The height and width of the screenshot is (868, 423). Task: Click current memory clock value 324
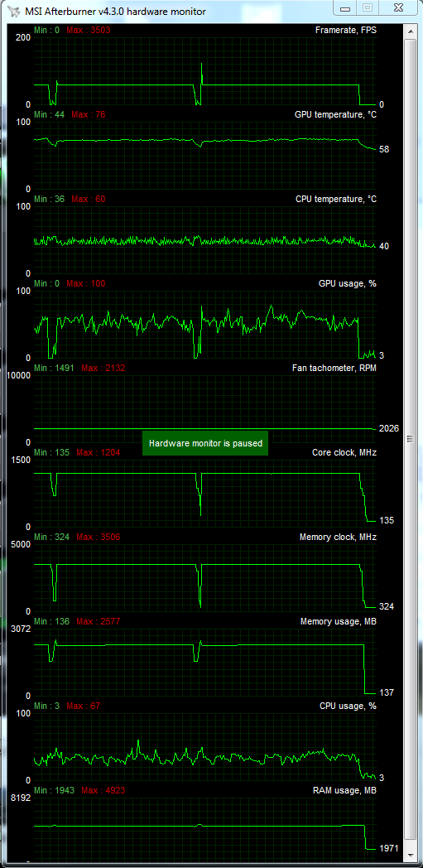[x=386, y=607]
